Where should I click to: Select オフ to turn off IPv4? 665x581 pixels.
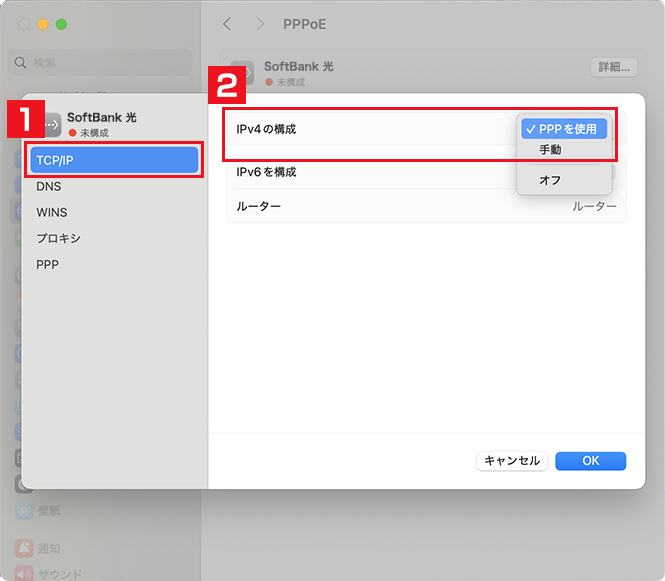[551, 180]
